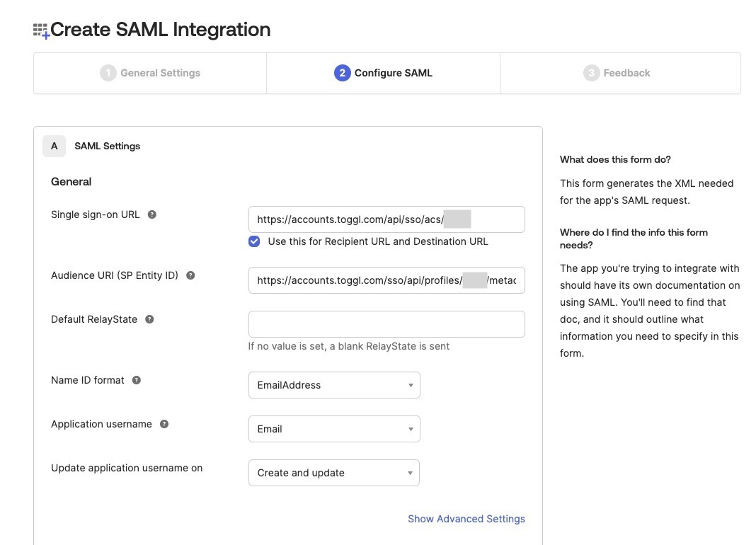Click the empty Default RelayState field

pyautogui.click(x=386, y=324)
